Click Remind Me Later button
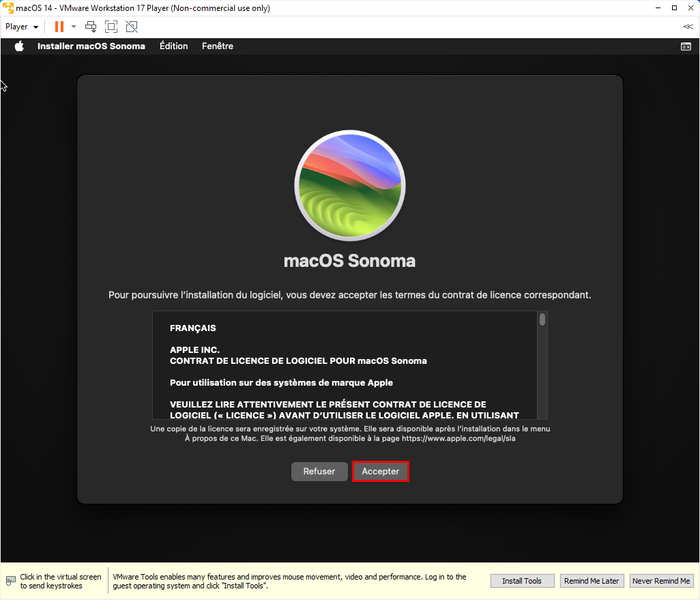 tap(591, 581)
